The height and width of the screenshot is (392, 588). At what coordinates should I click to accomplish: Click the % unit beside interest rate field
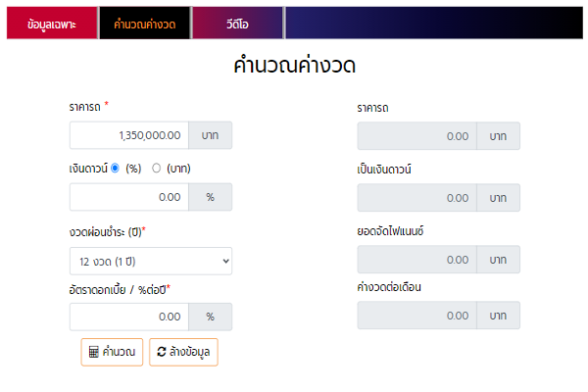tap(210, 317)
